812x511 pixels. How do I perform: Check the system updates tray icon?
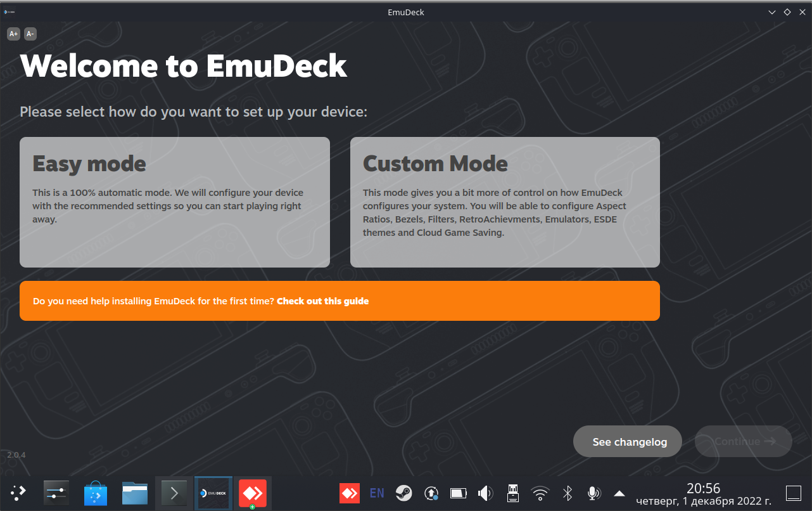pyautogui.click(x=431, y=493)
